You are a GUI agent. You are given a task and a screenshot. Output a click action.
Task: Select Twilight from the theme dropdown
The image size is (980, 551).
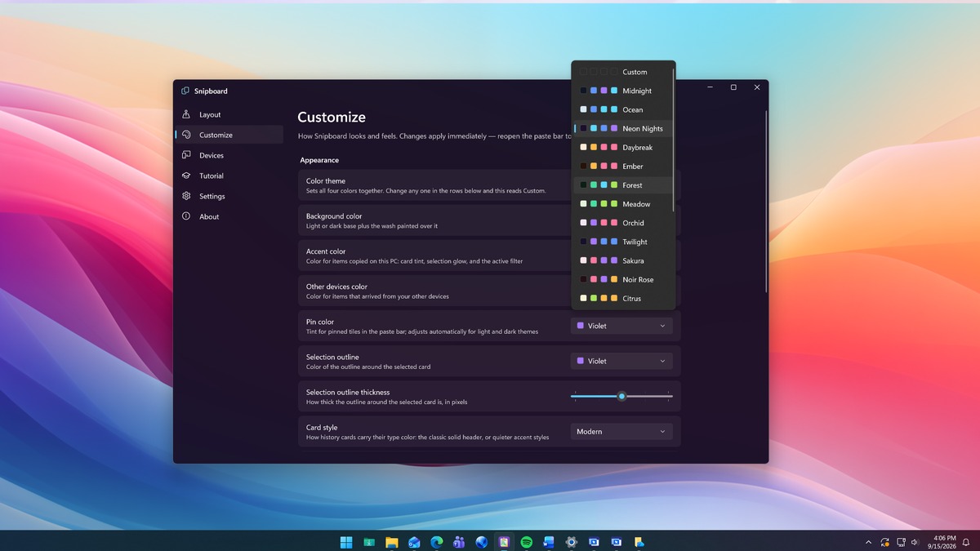(622, 242)
